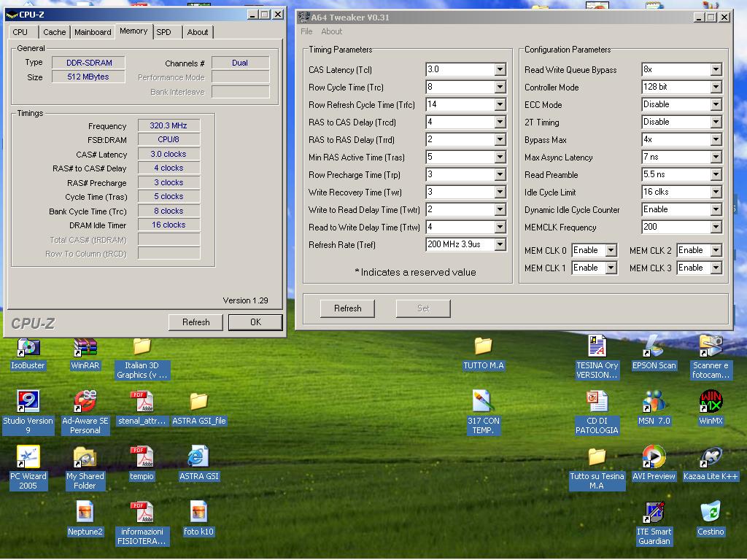Viewport: 747px width, 560px height.
Task: Launch PC Wizard 2005 shortcut
Action: coord(28,467)
